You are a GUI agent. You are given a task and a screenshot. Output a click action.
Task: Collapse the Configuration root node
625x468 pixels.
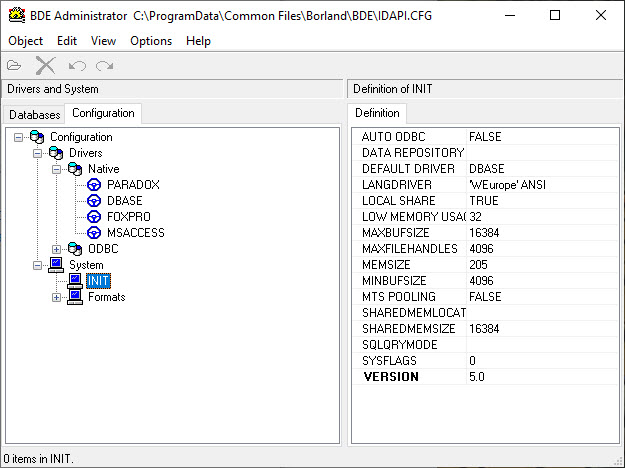point(20,137)
